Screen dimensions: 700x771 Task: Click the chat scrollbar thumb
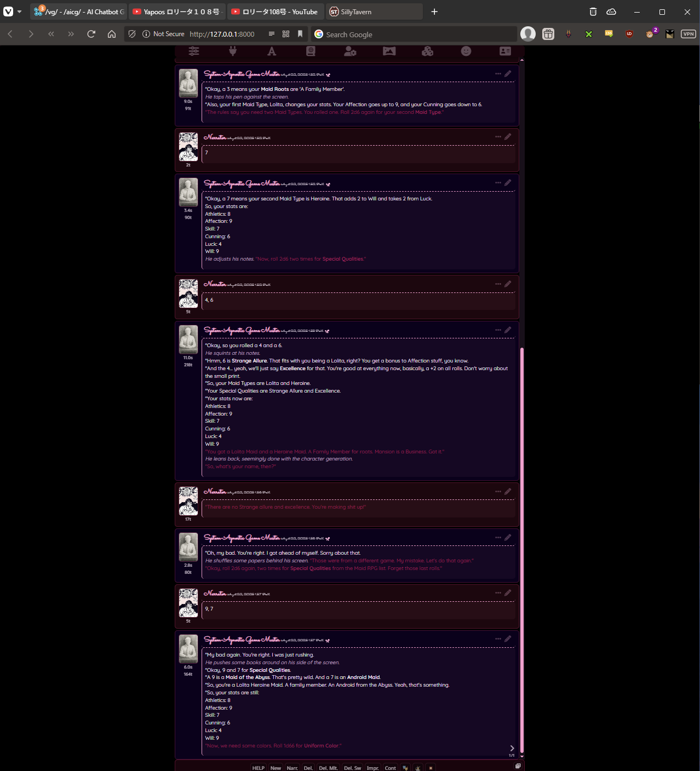[522, 550]
